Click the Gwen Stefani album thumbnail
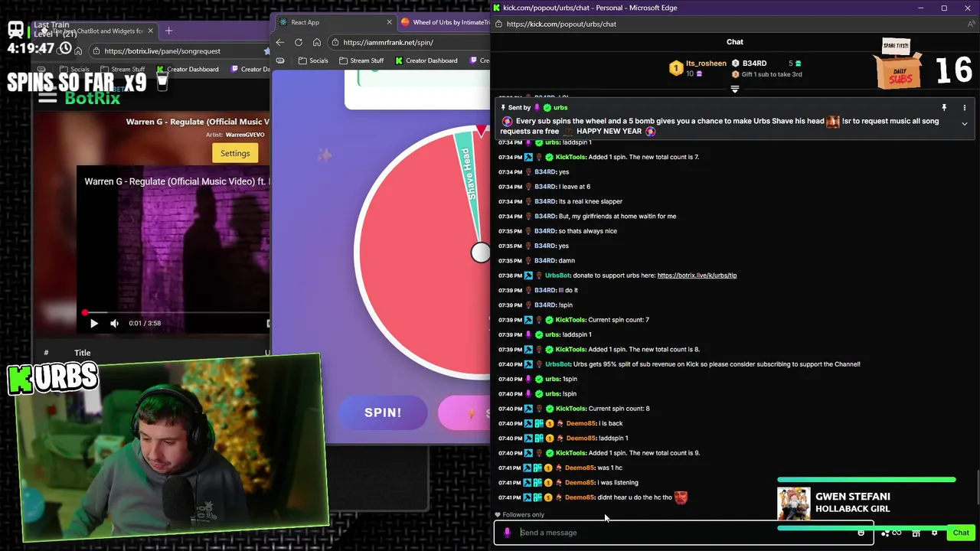 [x=794, y=504]
